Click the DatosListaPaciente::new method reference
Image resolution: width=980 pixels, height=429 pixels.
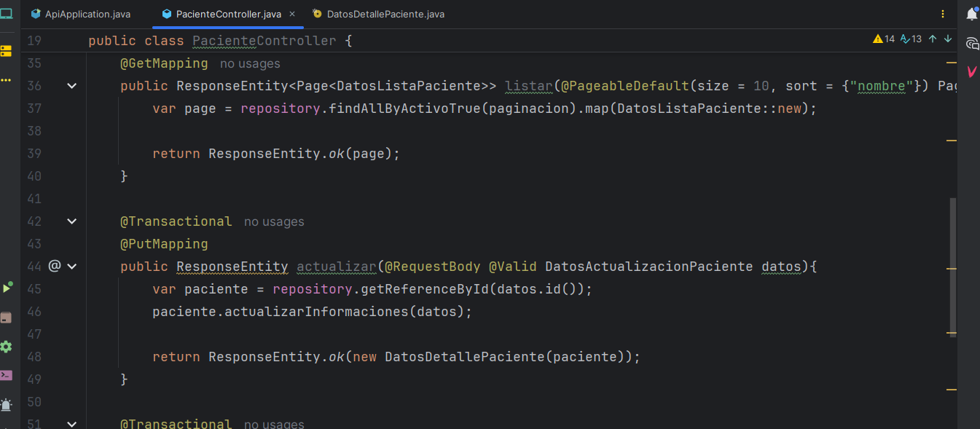709,109
